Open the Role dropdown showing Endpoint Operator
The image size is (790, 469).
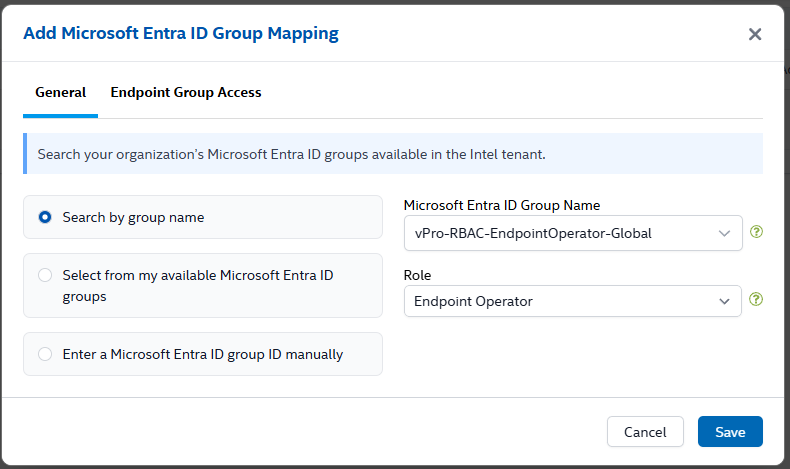572,301
